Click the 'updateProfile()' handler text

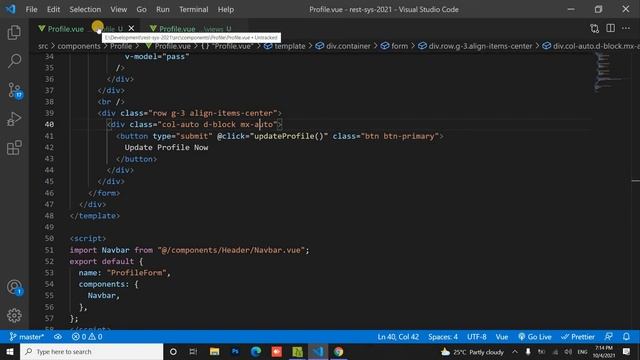click(289, 136)
